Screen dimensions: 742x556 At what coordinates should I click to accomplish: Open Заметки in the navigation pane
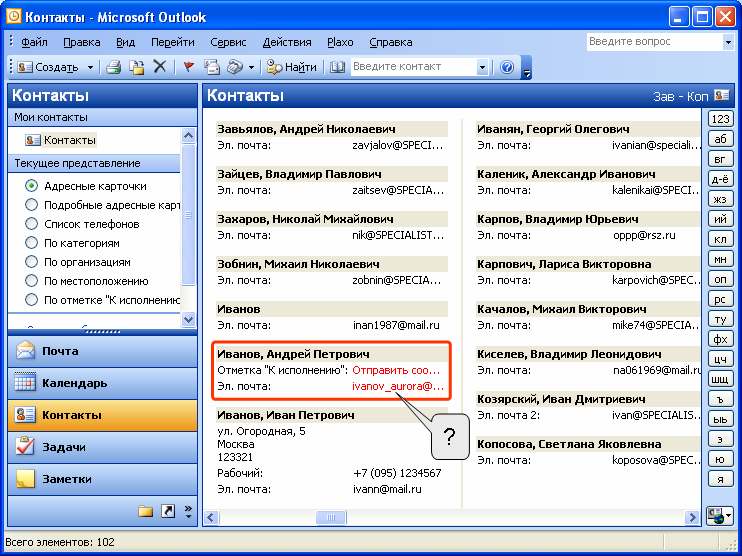point(102,479)
